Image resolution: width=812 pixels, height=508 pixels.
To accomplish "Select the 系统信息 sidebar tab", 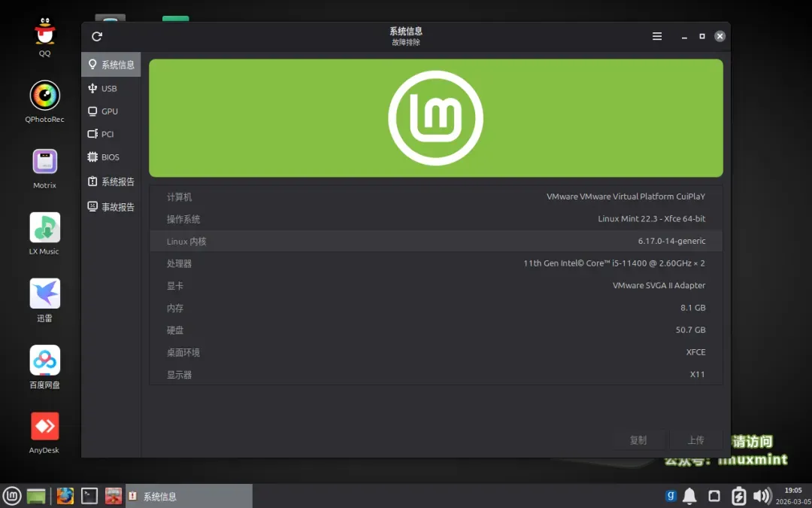I will click(x=111, y=65).
